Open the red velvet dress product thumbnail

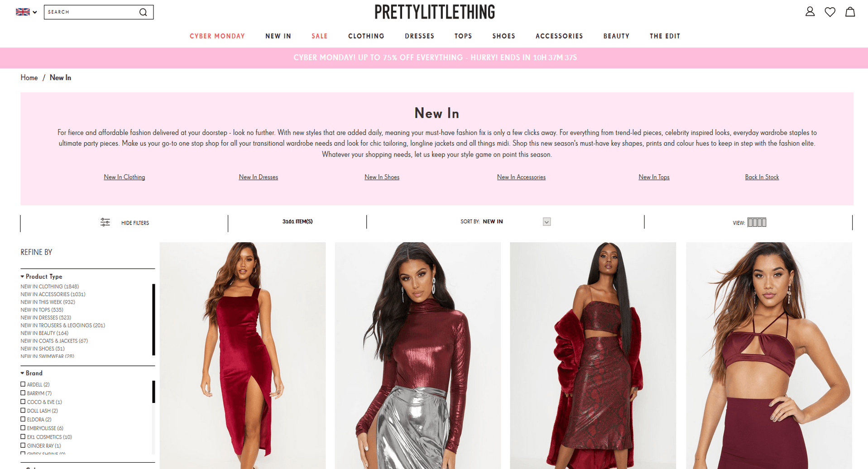click(243, 355)
